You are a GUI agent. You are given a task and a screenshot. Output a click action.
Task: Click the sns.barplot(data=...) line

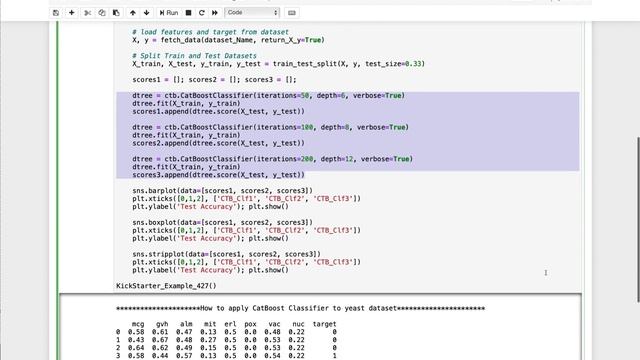click(x=222, y=191)
